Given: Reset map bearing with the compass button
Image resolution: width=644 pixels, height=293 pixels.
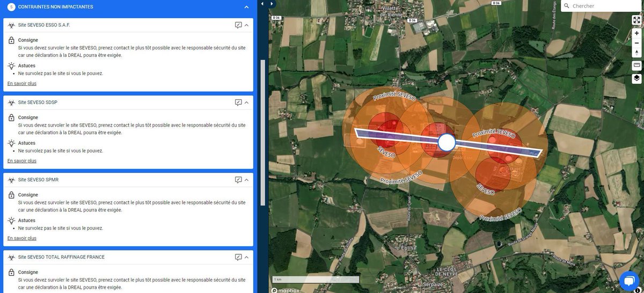Looking at the screenshot, I should [x=636, y=53].
